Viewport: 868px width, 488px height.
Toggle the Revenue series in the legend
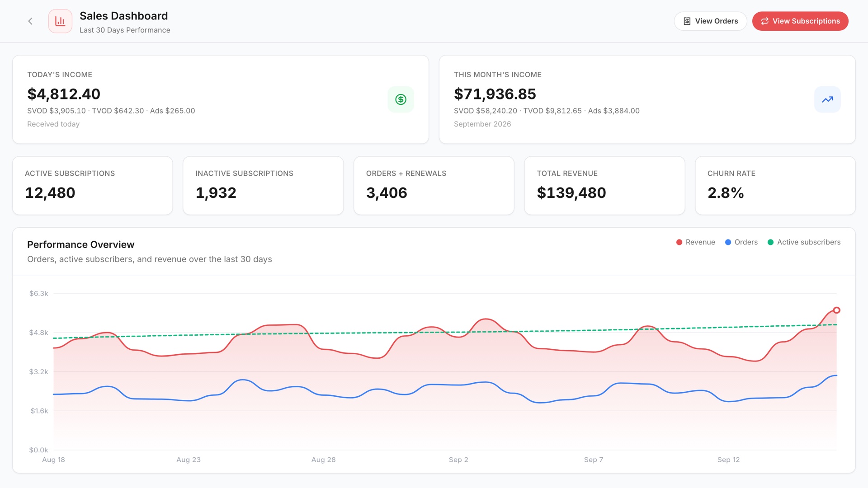(x=695, y=242)
